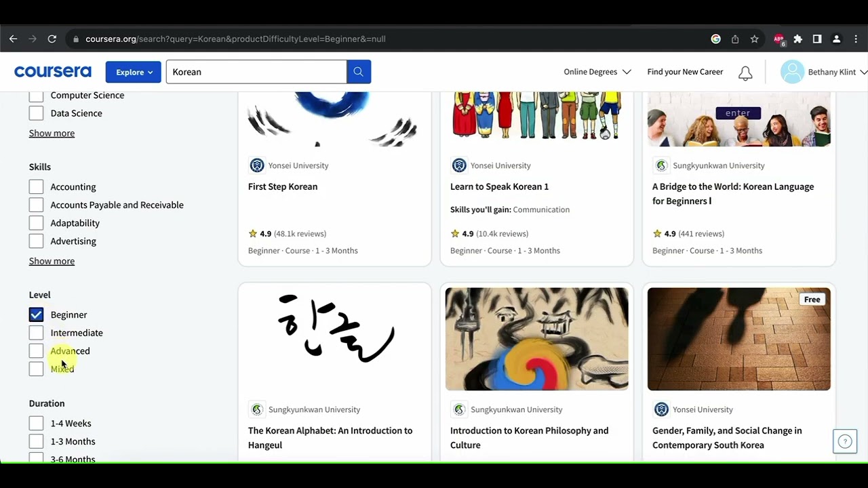Viewport: 868px width, 488px height.
Task: Click Show more under Skills filters
Action: (x=52, y=261)
